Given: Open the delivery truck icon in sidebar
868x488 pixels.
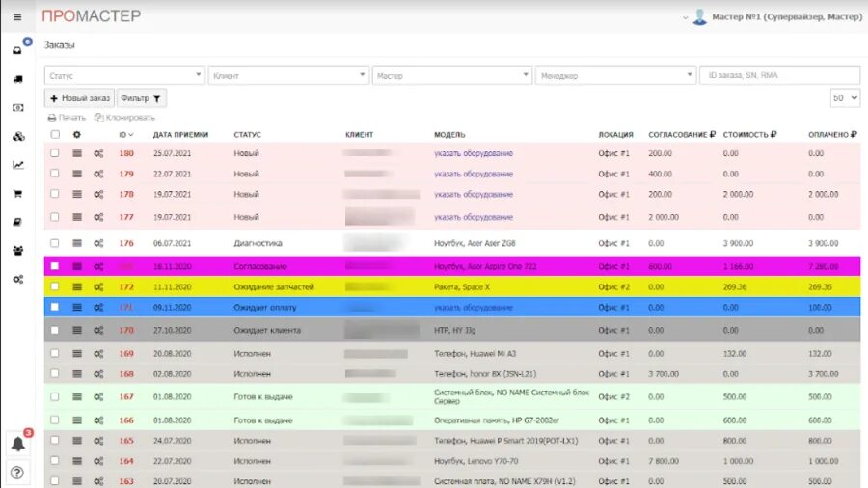Looking at the screenshot, I should coord(17,79).
